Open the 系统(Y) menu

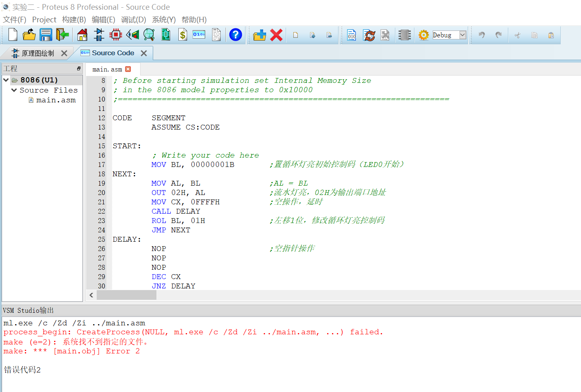click(164, 19)
